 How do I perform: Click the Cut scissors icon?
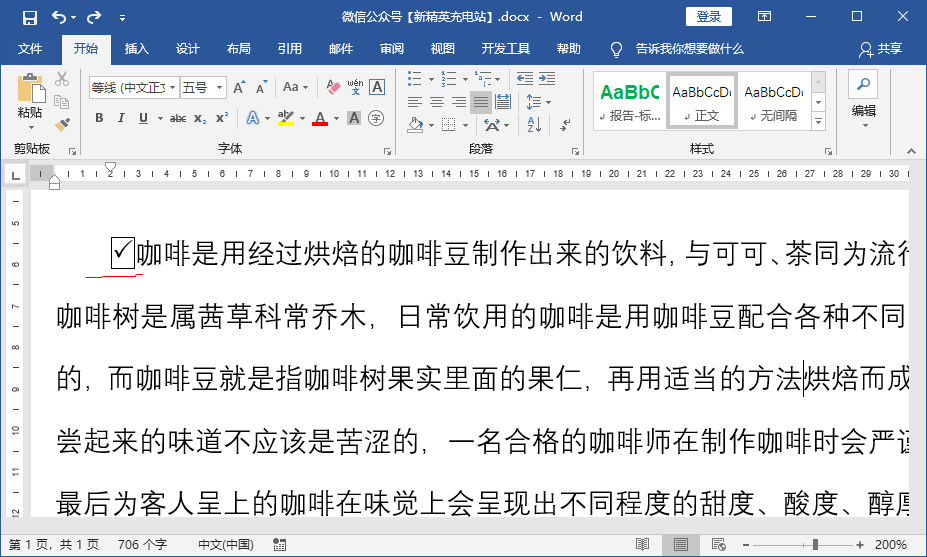61,79
